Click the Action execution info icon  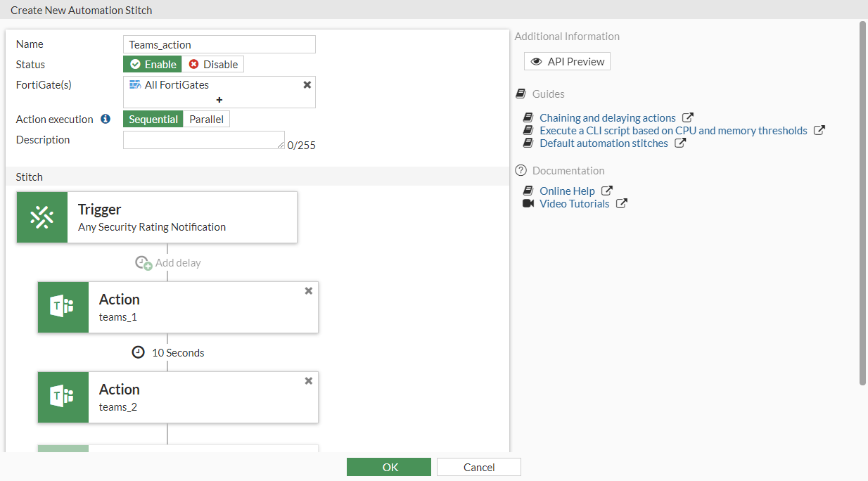tap(106, 120)
